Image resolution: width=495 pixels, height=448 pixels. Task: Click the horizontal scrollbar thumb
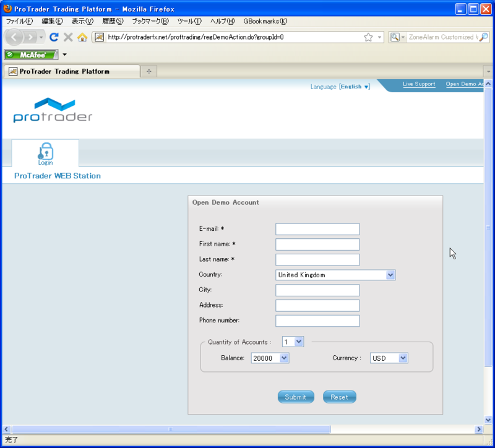tap(171, 429)
